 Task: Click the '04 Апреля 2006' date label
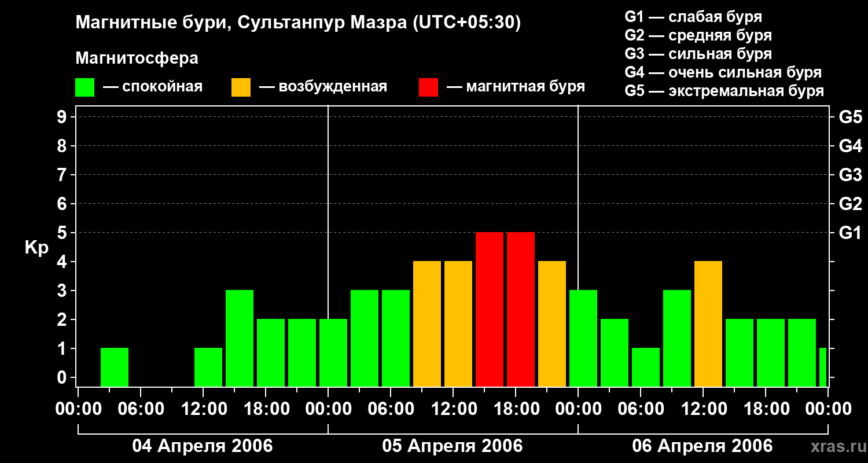[203, 446]
